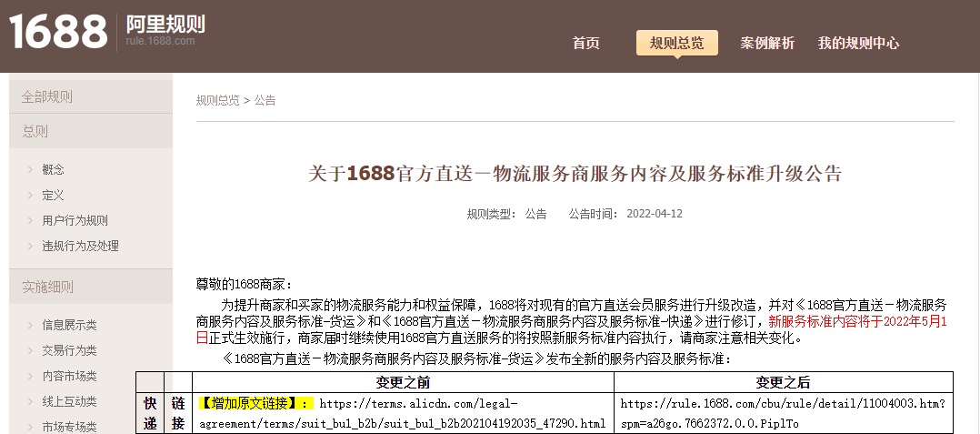
Task: Click the 快递 table cell
Action: 150,413
